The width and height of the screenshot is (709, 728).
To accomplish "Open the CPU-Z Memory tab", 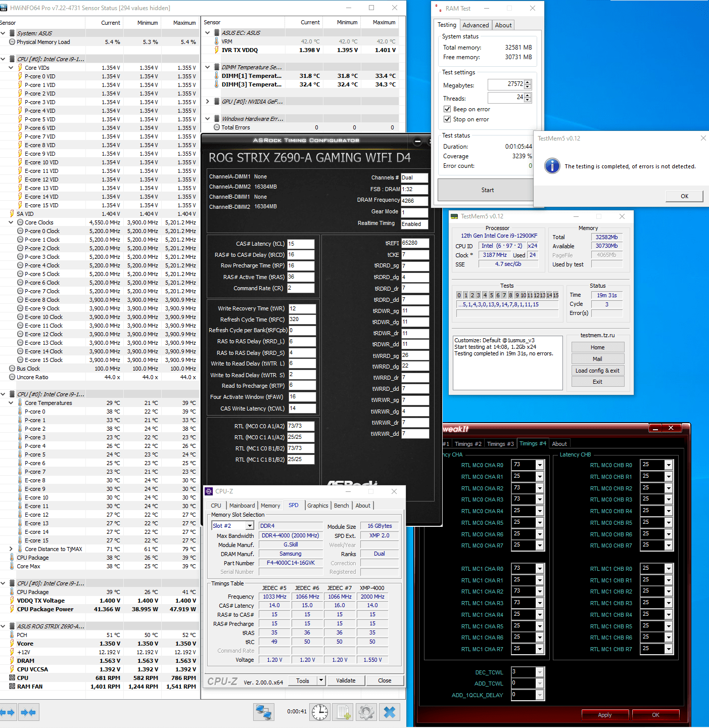I will point(270,506).
